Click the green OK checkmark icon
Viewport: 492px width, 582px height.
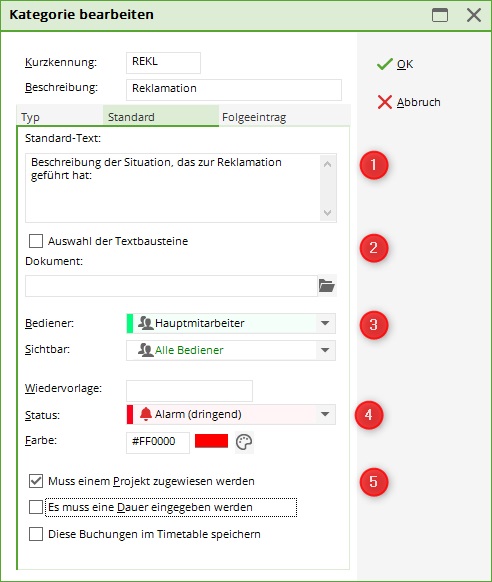pyautogui.click(x=385, y=64)
